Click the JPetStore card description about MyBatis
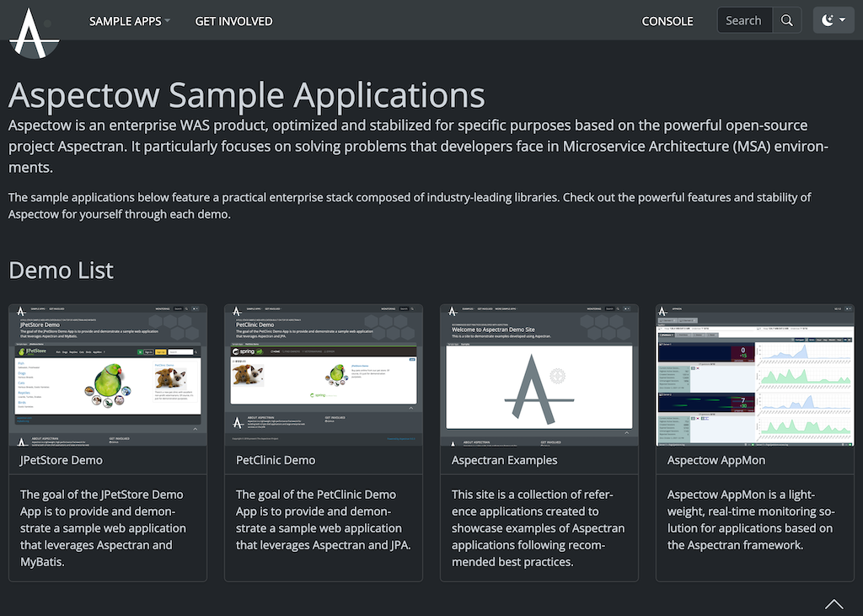This screenshot has height=616, width=863. click(x=104, y=528)
